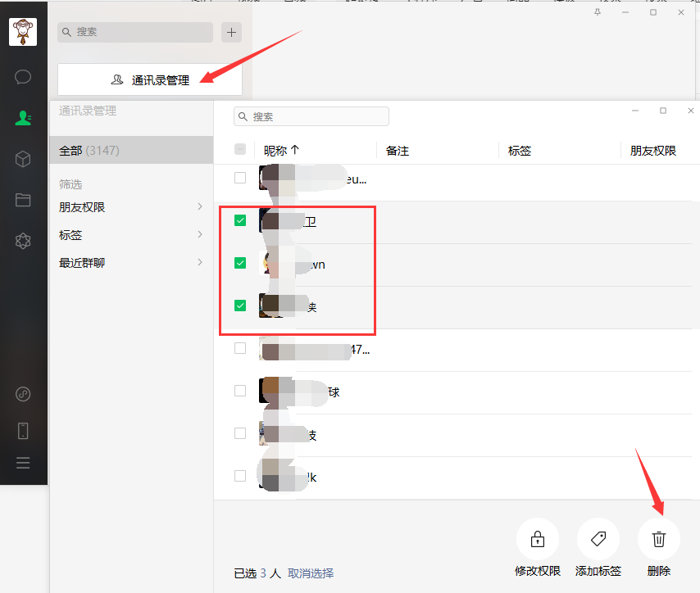Click the tag 添加标签 icon
The height and width of the screenshot is (593, 700).
coord(598,539)
